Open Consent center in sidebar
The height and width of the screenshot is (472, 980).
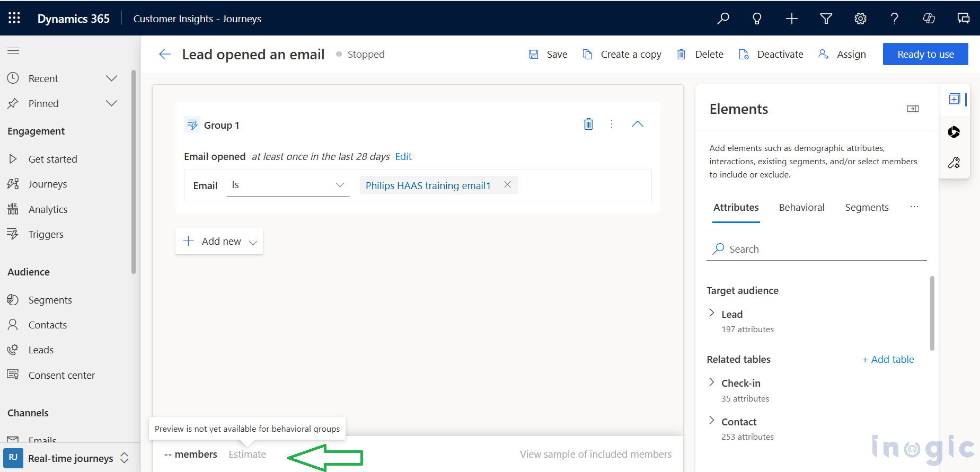point(62,375)
